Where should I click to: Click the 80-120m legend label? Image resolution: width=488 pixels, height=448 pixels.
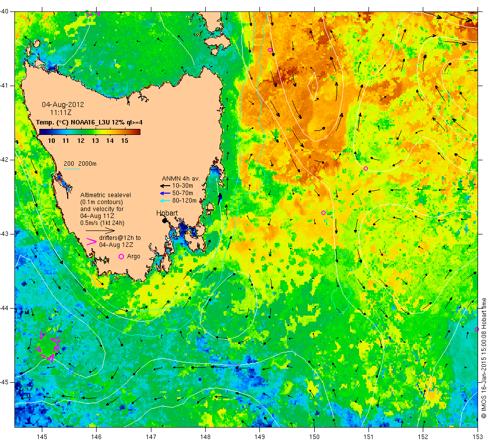[184, 201]
